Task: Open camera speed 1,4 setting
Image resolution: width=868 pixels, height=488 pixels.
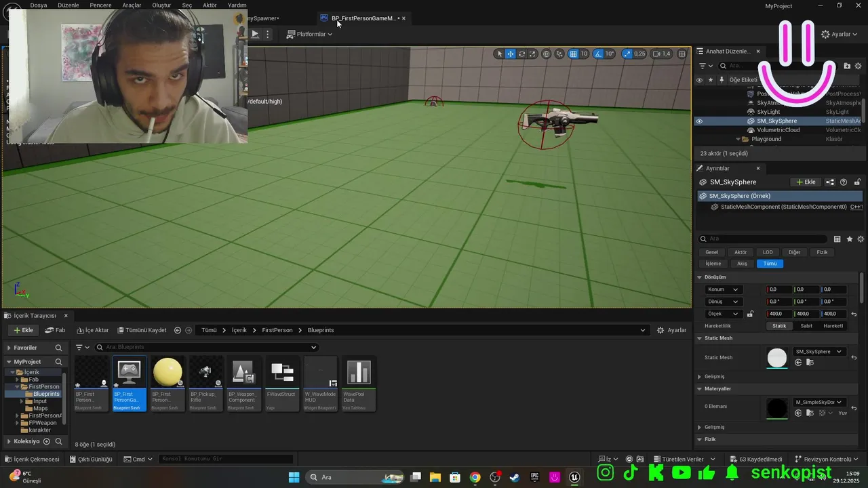Action: [661, 54]
